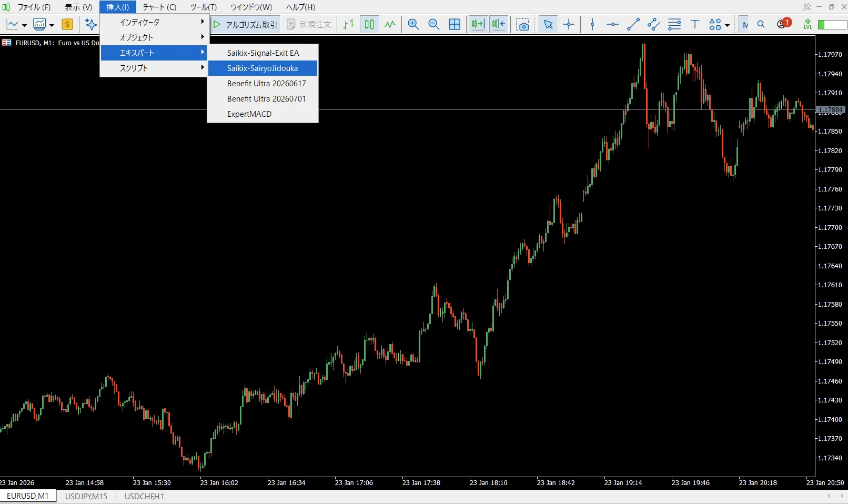
Task: Insert Fibonacci retracement lines tool
Action: point(674,24)
